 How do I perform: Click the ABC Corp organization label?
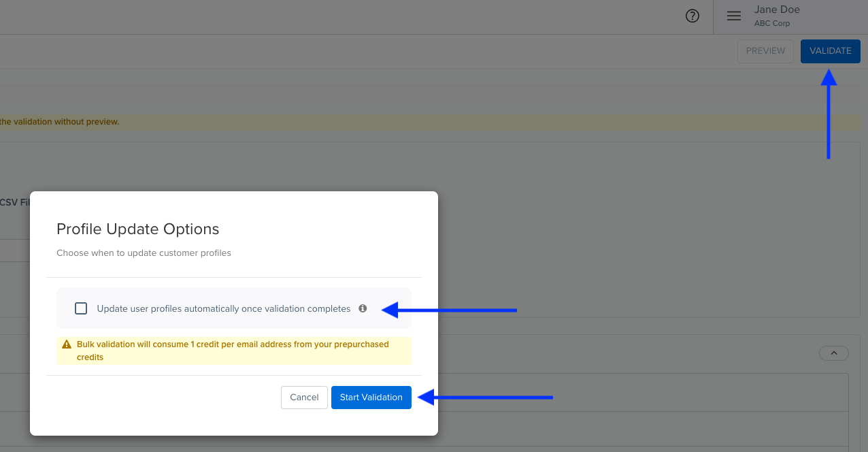[772, 22]
